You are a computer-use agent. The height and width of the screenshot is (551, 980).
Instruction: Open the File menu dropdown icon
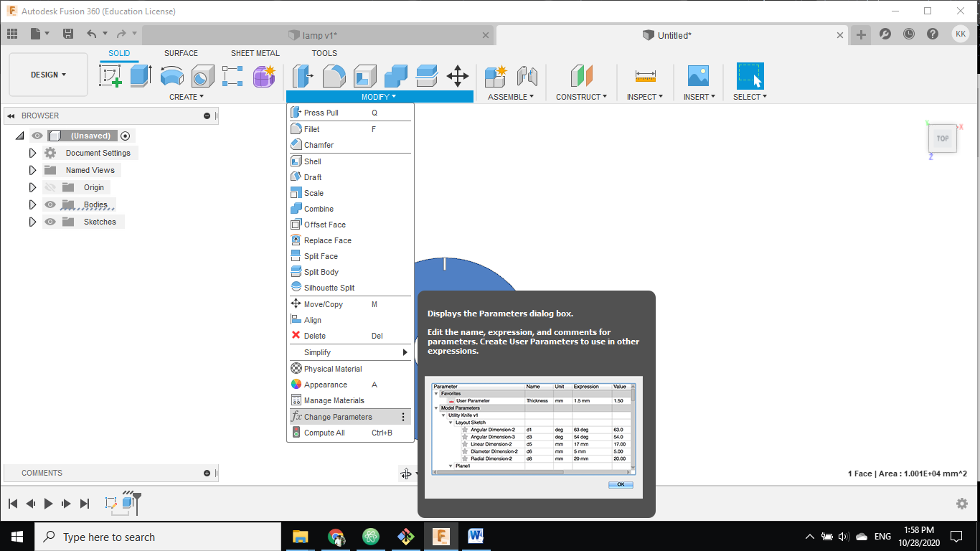(x=39, y=34)
